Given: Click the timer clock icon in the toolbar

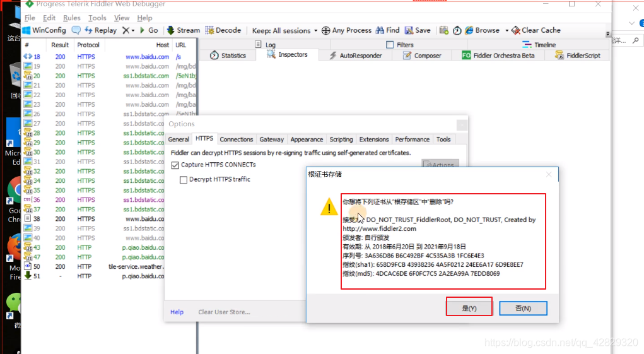Looking at the screenshot, I should [x=457, y=30].
